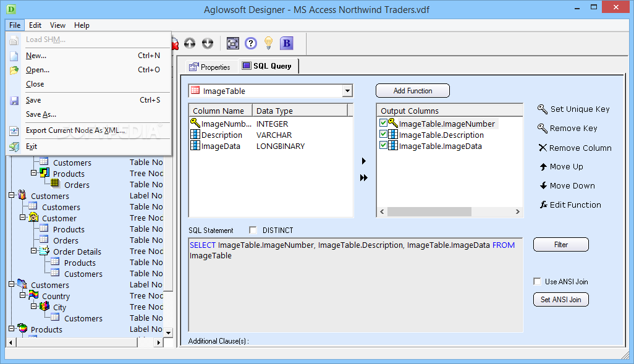Uncheck ImageTable.Description output column

tap(383, 133)
